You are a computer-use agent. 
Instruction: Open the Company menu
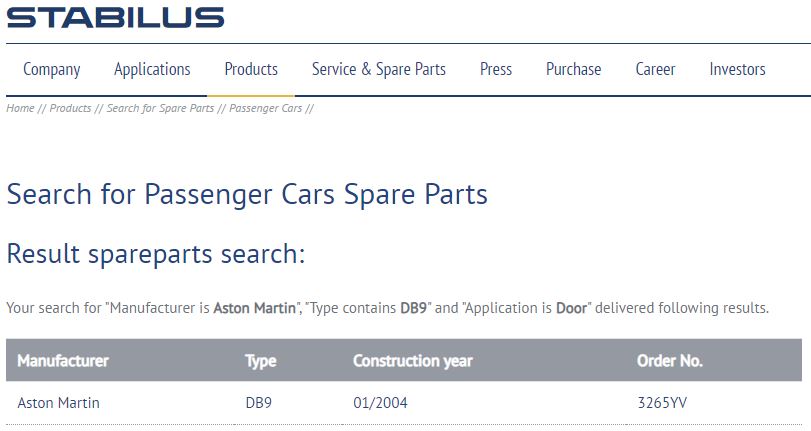pyautogui.click(x=52, y=69)
